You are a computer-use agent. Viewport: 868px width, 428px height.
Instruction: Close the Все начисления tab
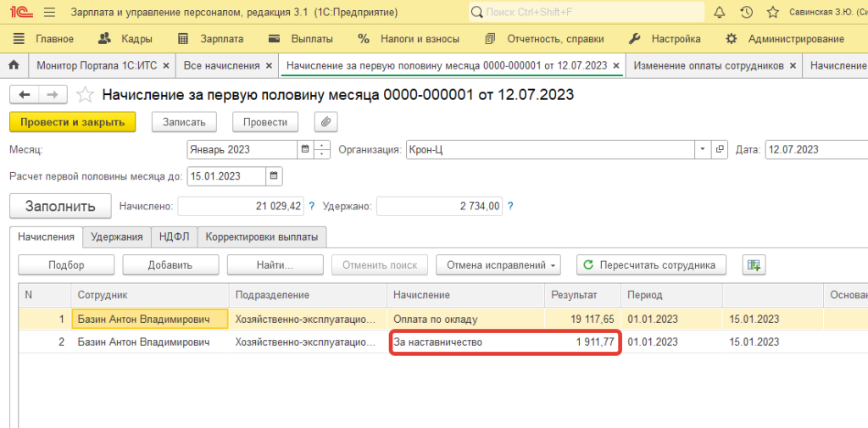(269, 65)
